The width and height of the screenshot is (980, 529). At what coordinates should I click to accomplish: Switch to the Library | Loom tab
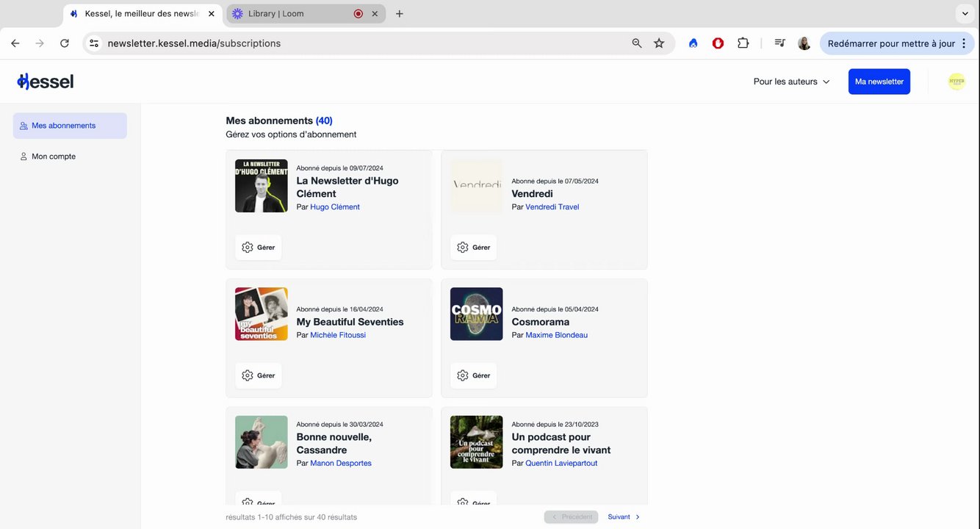pyautogui.click(x=290, y=13)
